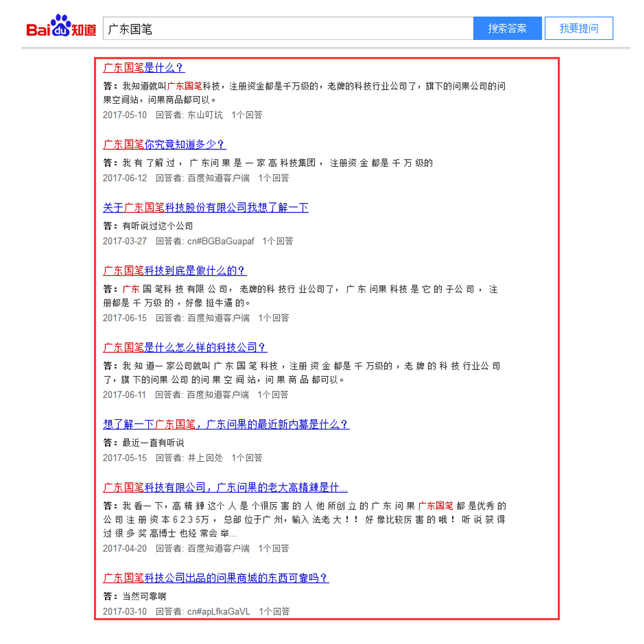Click answerer name 东山叮坑
The height and width of the screenshot is (644, 644).
tap(205, 115)
